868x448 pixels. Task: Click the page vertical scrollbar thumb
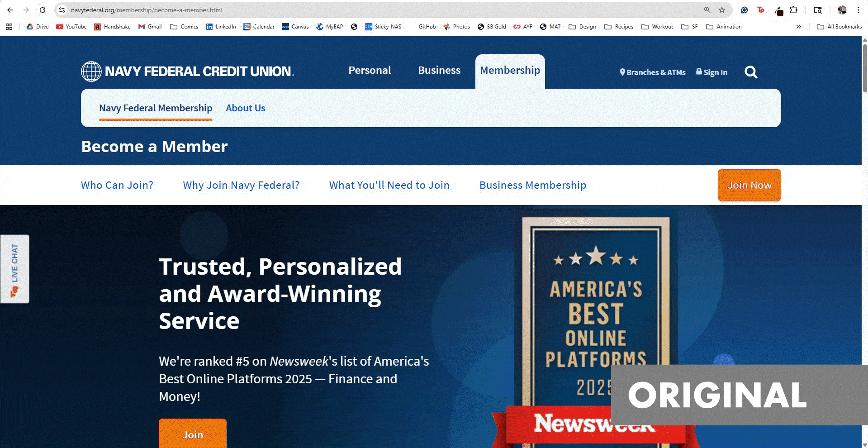[x=864, y=68]
